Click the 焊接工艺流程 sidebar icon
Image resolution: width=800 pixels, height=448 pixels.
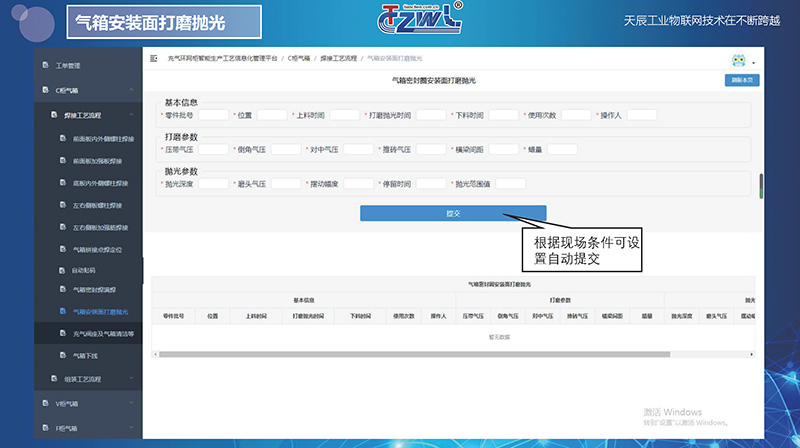(54, 115)
